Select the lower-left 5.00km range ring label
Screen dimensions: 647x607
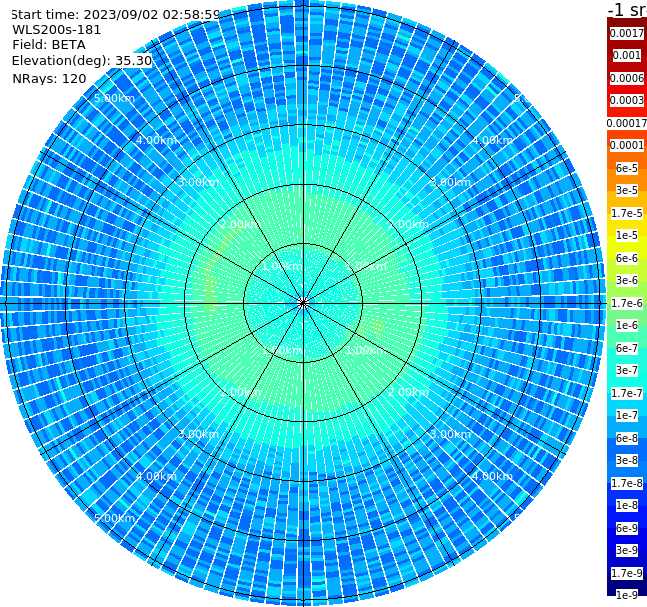click(x=114, y=518)
